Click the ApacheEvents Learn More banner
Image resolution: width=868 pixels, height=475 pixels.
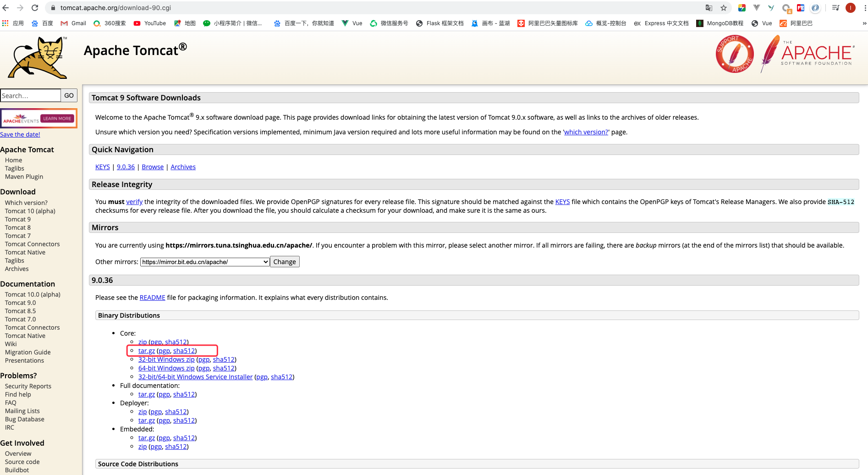click(x=38, y=118)
